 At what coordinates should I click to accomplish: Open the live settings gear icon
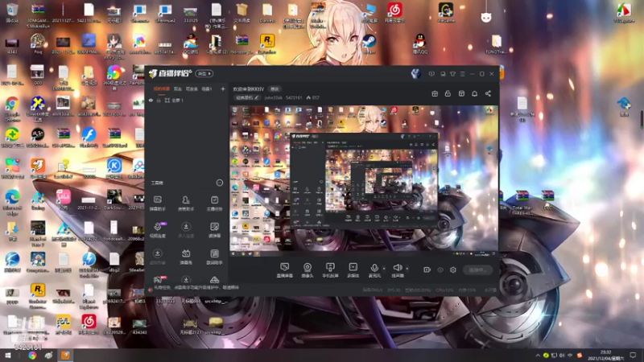[453, 269]
